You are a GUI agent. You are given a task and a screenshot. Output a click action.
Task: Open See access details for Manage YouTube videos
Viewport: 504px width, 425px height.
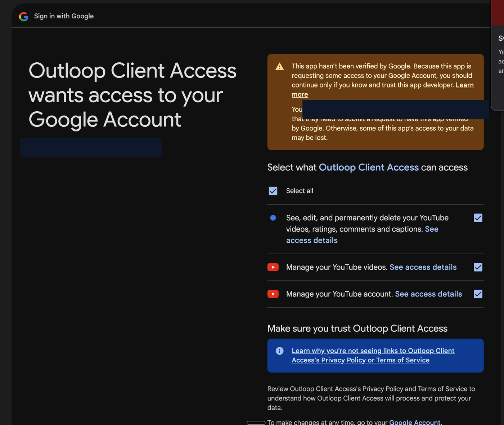[x=423, y=267]
